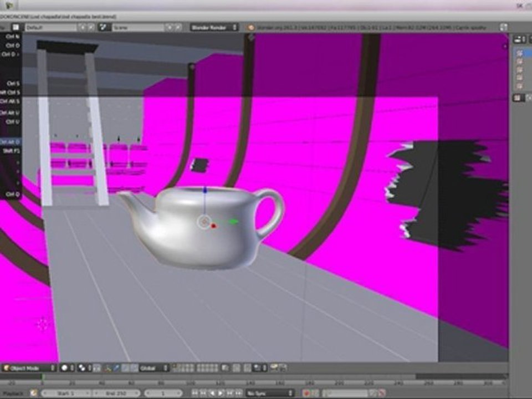Click the green Y axis manipulator arrow
Screen dimensions: 532x399
[x=233, y=222]
